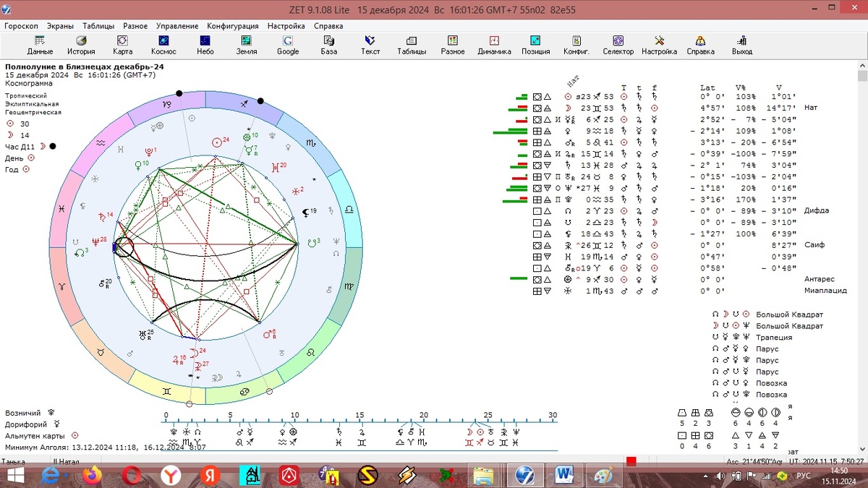Click the Тропический zodiac label
The image size is (868, 488).
pos(26,96)
